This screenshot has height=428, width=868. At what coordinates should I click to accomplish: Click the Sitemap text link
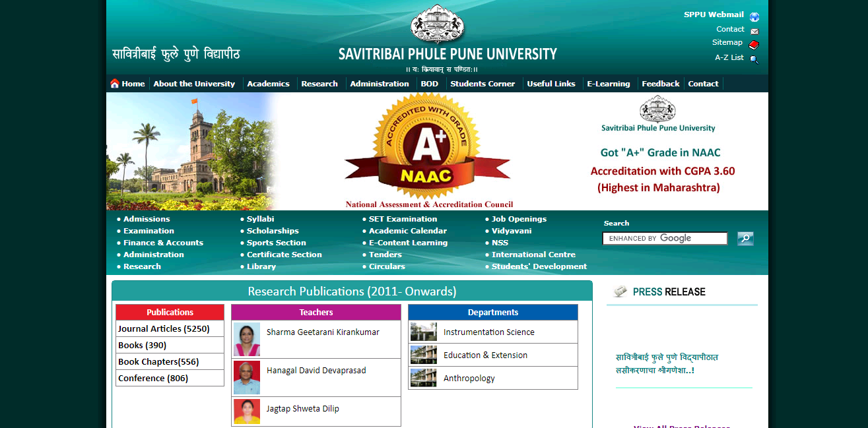(727, 42)
